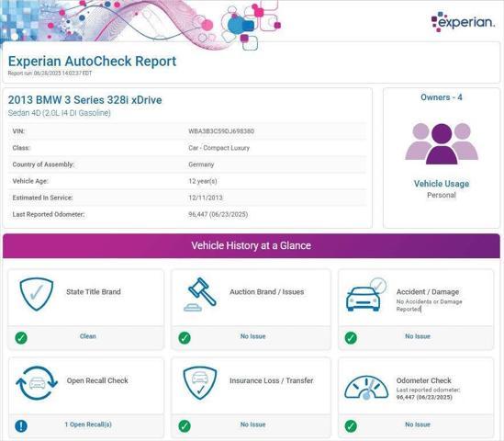Click the 2013 BMW 3 Series 328i xDrive heading

tap(84, 100)
